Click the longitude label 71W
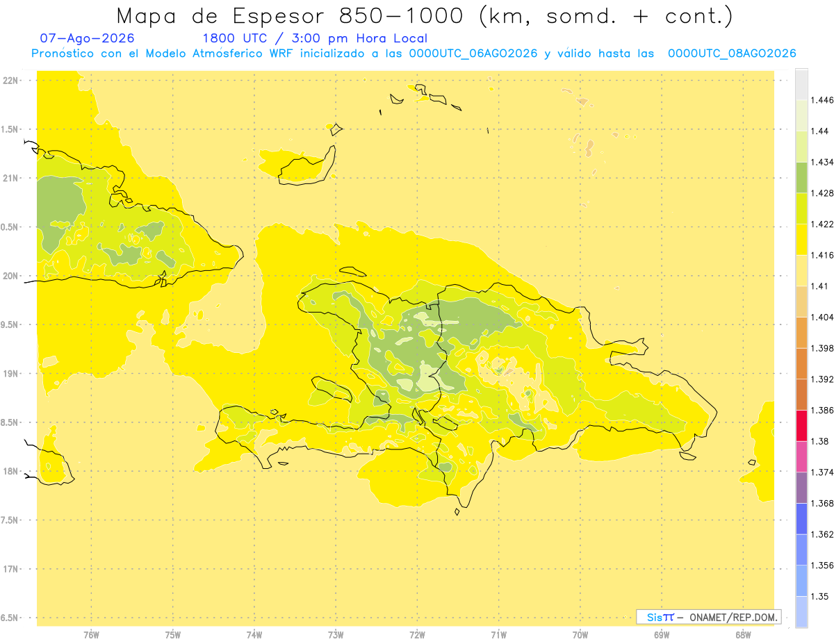 tap(498, 634)
